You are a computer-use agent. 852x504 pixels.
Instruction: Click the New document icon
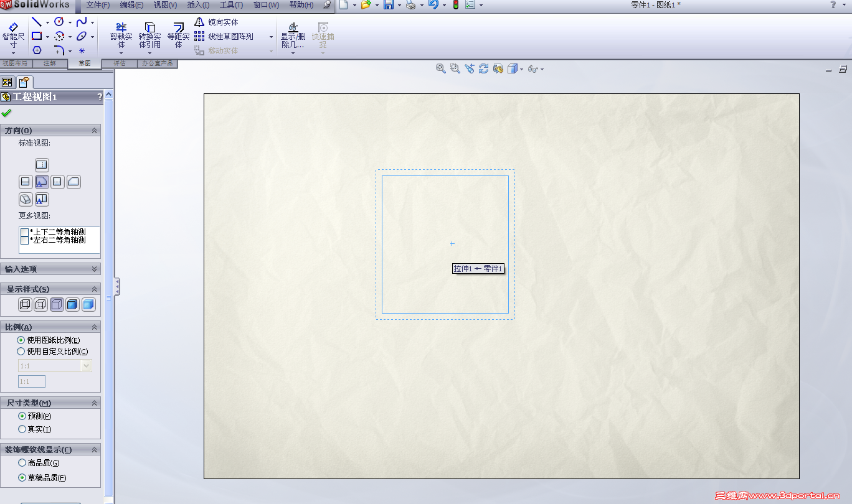coord(343,5)
